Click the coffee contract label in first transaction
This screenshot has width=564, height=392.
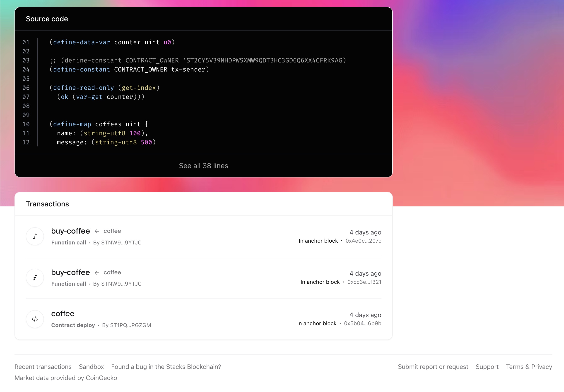click(x=112, y=231)
